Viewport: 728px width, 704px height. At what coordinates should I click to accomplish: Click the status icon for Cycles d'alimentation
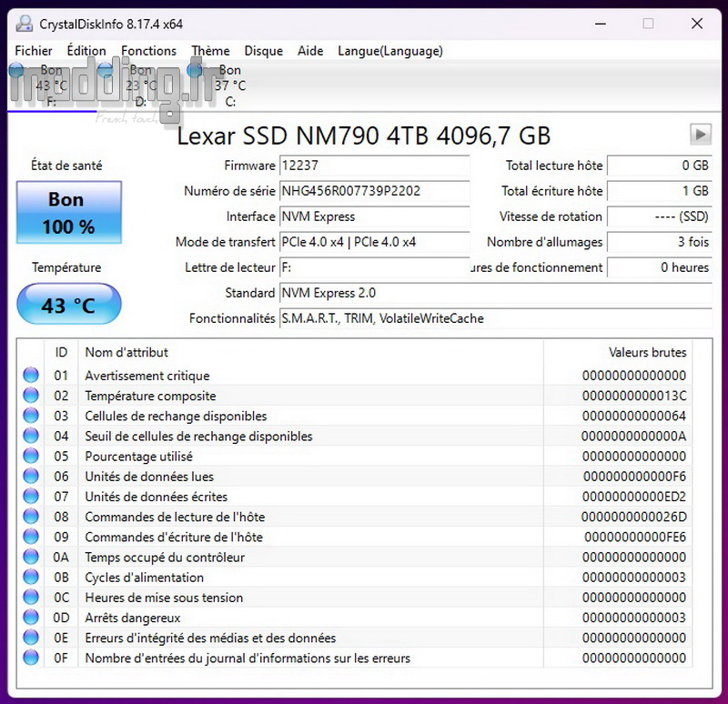click(x=31, y=577)
